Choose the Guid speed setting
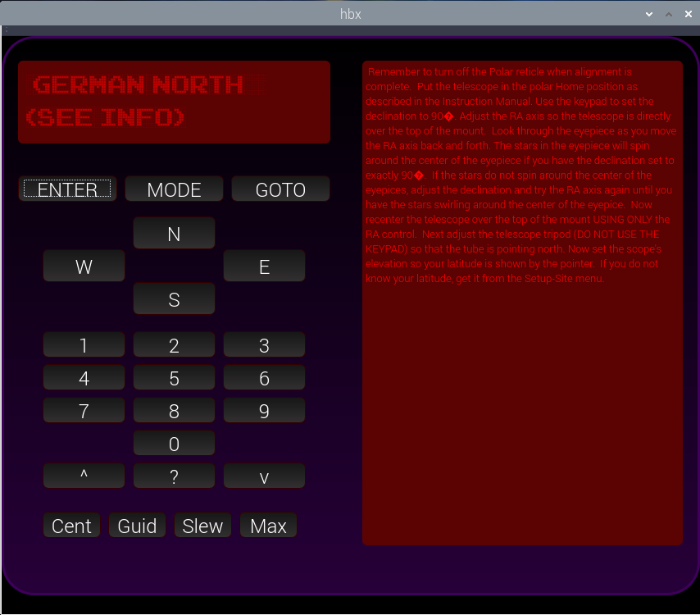The width and height of the screenshot is (700, 615). pyautogui.click(x=137, y=526)
